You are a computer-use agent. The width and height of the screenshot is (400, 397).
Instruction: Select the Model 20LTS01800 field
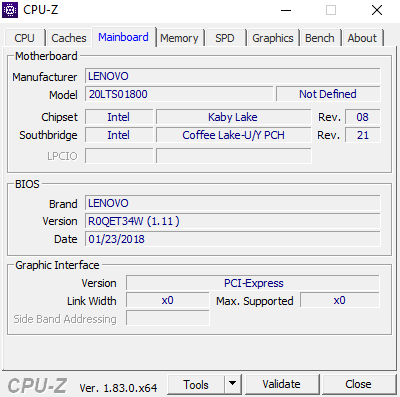[179, 94]
